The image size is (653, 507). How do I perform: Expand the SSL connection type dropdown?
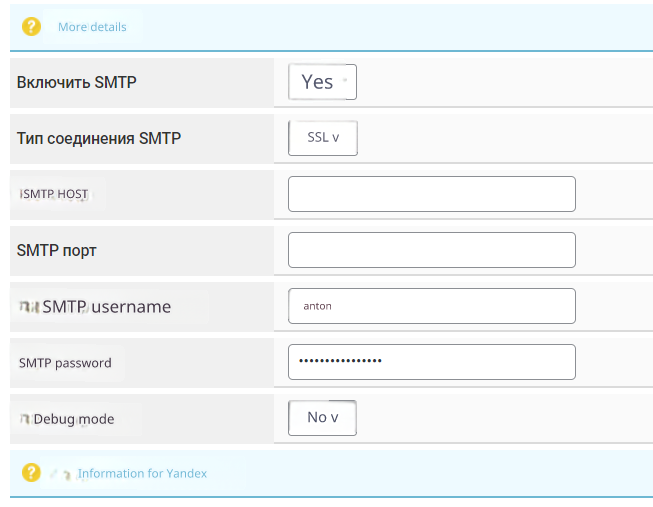click(x=322, y=138)
